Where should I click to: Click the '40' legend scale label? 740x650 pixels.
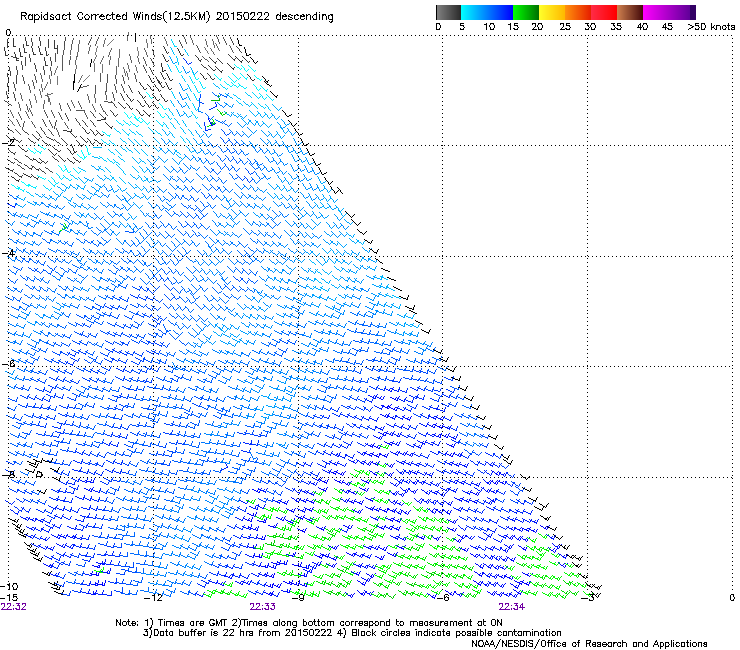[x=642, y=27]
